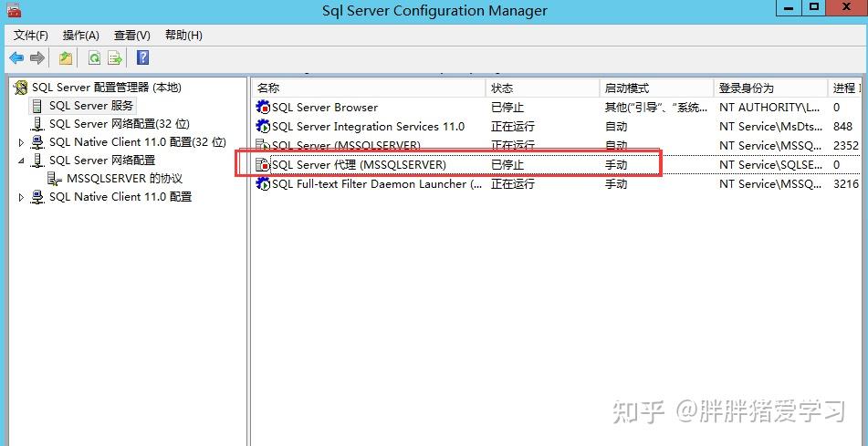Click 手动 start mode of Full-text Filter Daemon
This screenshot has width=868, height=446.
pos(616,183)
